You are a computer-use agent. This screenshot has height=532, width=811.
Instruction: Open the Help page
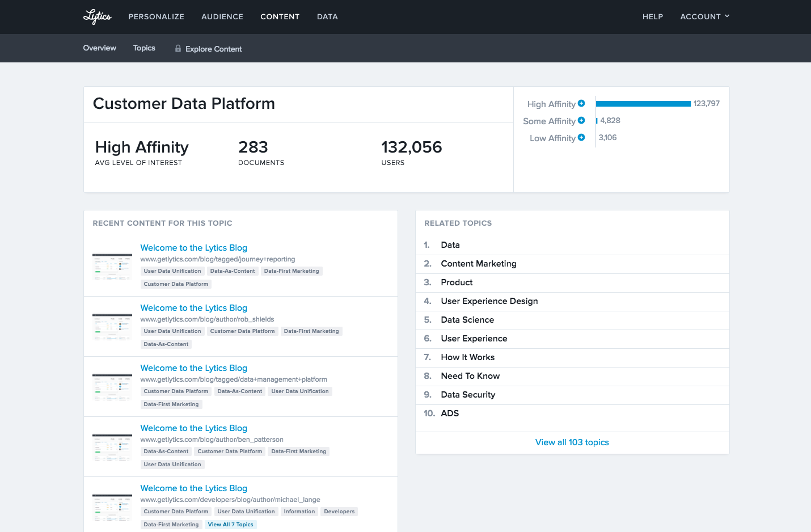point(653,16)
